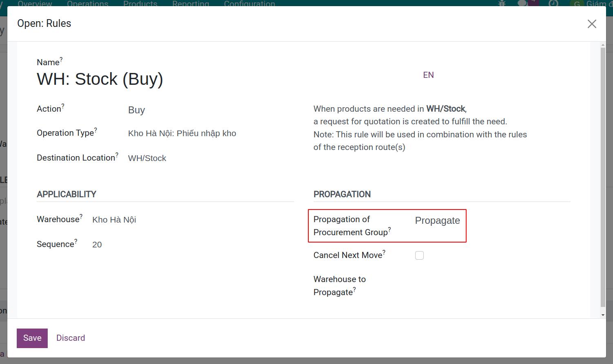The width and height of the screenshot is (613, 364).
Task: Click the debug bug icon in top bar
Action: click(502, 3)
